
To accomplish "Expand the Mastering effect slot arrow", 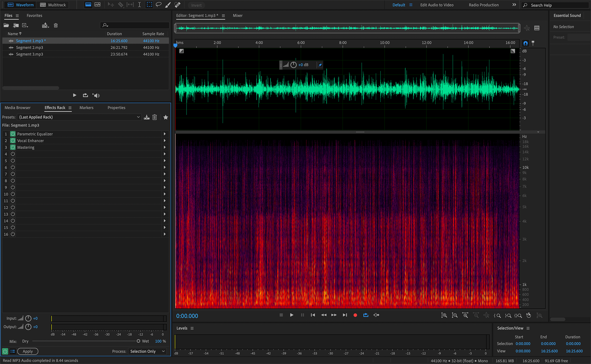I will tap(165, 147).
